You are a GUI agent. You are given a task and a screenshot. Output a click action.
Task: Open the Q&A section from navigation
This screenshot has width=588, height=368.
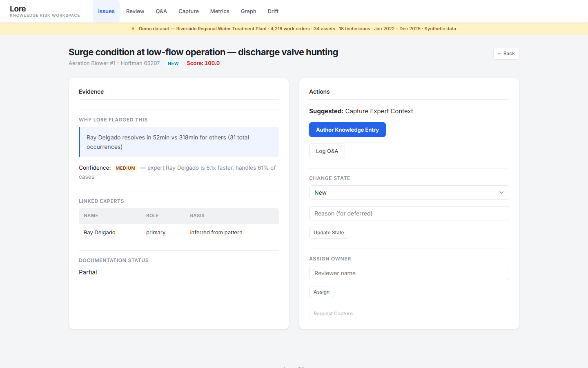pyautogui.click(x=161, y=11)
